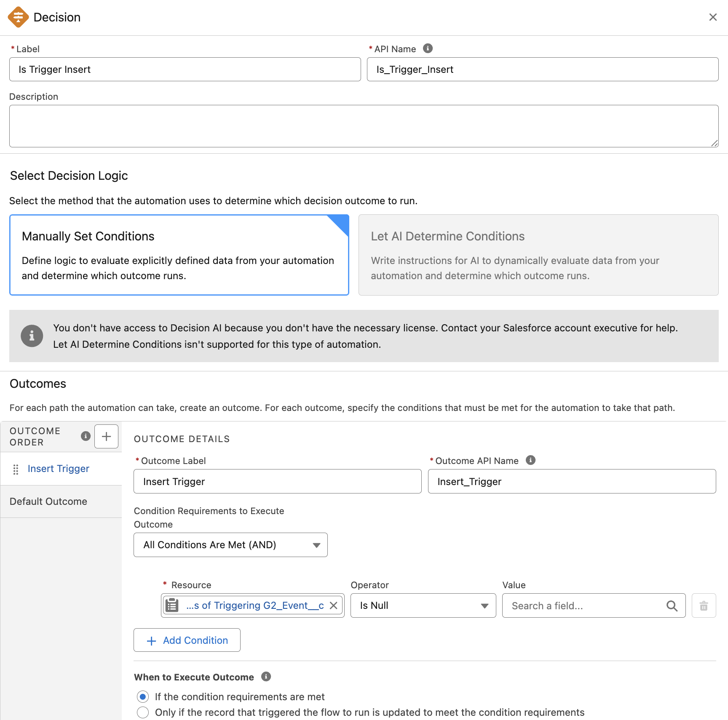Open the Is Null operator dropdown
The height and width of the screenshot is (720, 728).
(423, 605)
